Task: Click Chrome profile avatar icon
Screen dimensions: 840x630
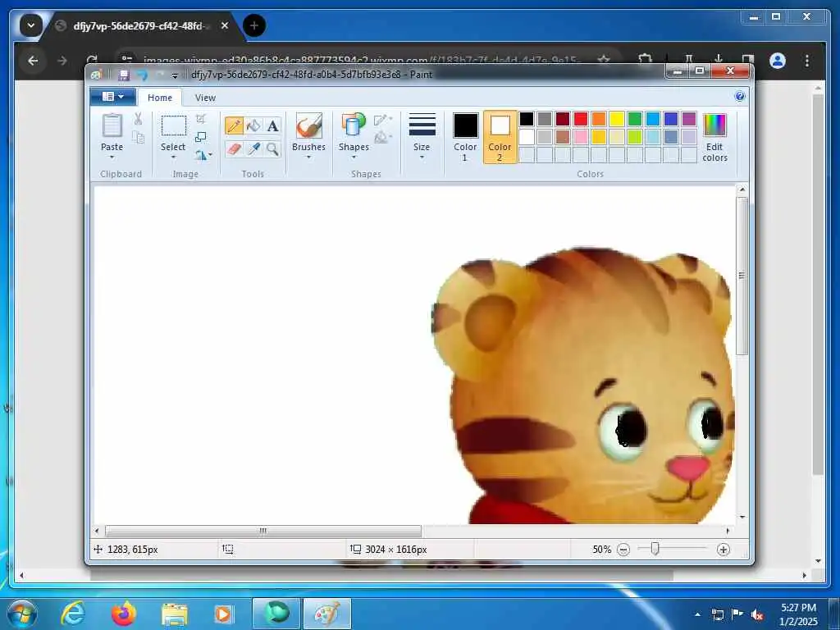Action: (778, 61)
